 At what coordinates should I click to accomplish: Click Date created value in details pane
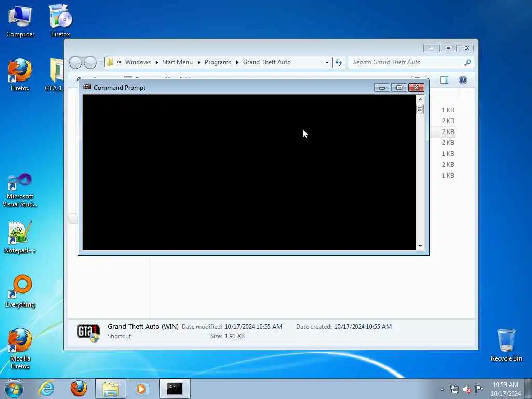pos(363,327)
